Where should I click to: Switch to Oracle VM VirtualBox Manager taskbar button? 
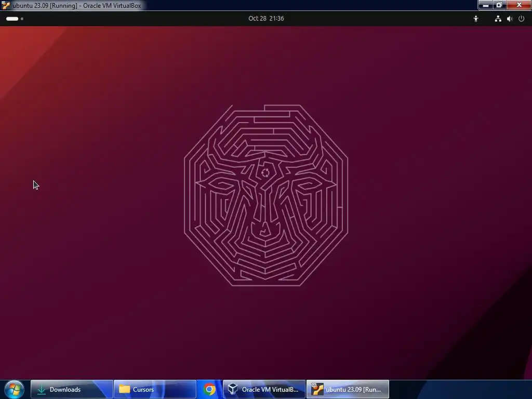264,389
